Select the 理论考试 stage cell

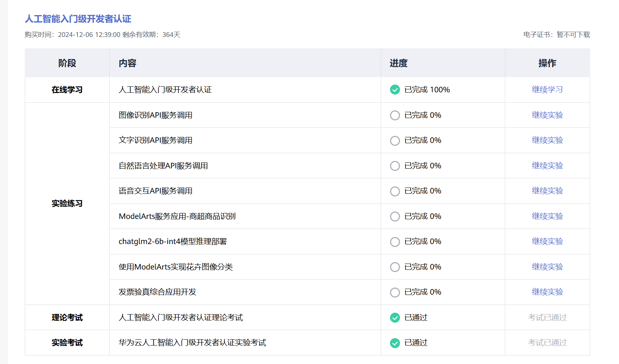point(67,317)
